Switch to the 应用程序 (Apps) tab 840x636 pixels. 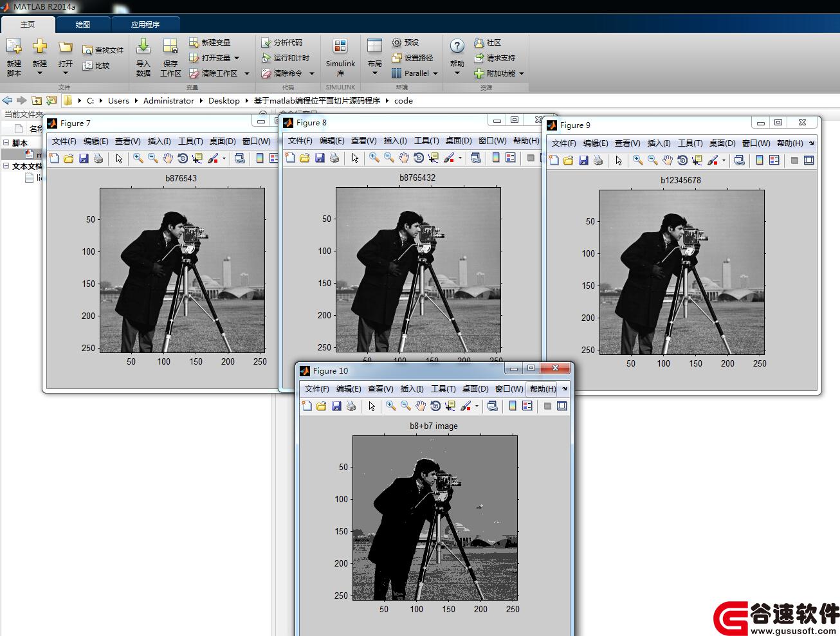coord(145,24)
